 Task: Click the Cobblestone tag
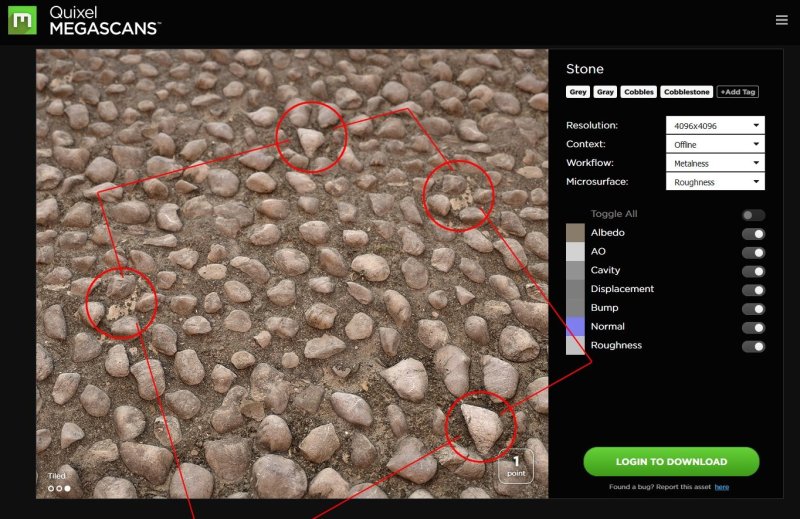pyautogui.click(x=687, y=92)
